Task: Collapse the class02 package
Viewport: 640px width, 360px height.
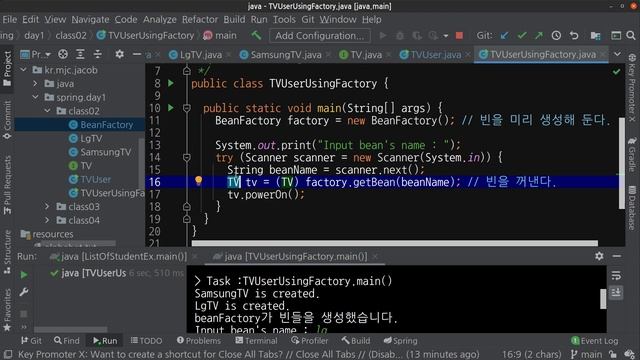Action: (x=48, y=111)
